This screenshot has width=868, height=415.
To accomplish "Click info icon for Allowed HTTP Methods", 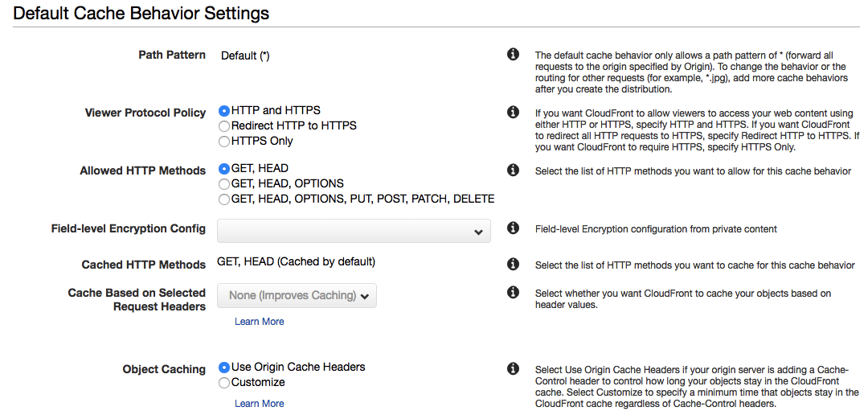I will 513,170.
